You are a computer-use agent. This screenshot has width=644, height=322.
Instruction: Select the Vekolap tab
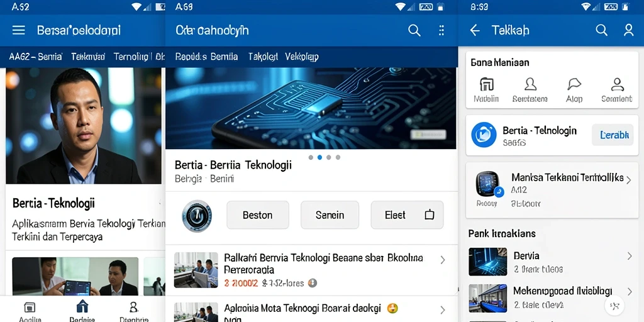click(302, 57)
